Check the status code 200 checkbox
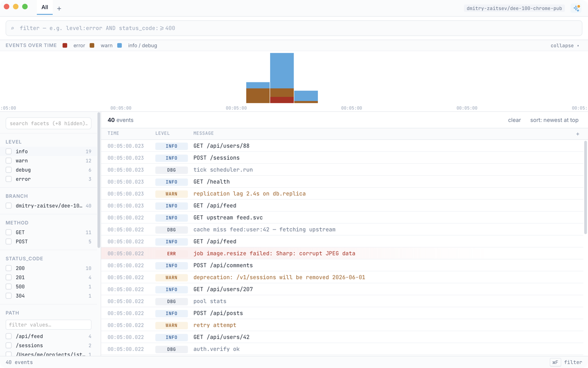 [9, 268]
